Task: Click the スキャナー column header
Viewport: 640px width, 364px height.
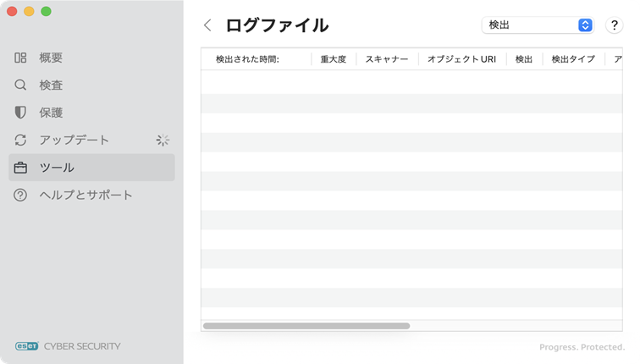Action: click(387, 59)
